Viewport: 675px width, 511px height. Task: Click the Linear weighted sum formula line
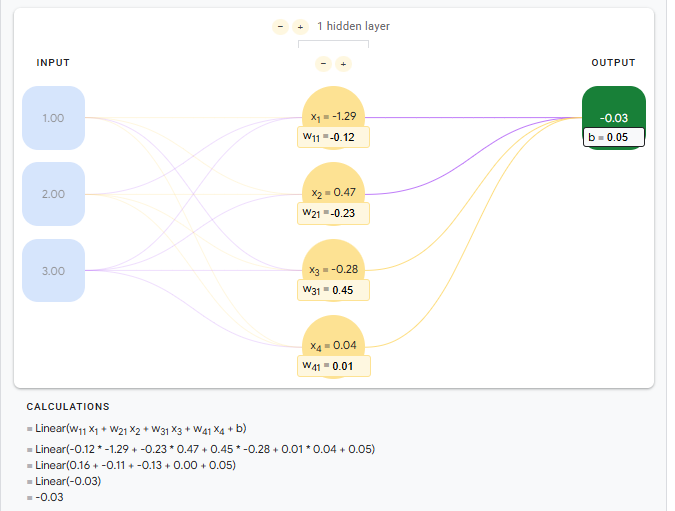click(136, 429)
